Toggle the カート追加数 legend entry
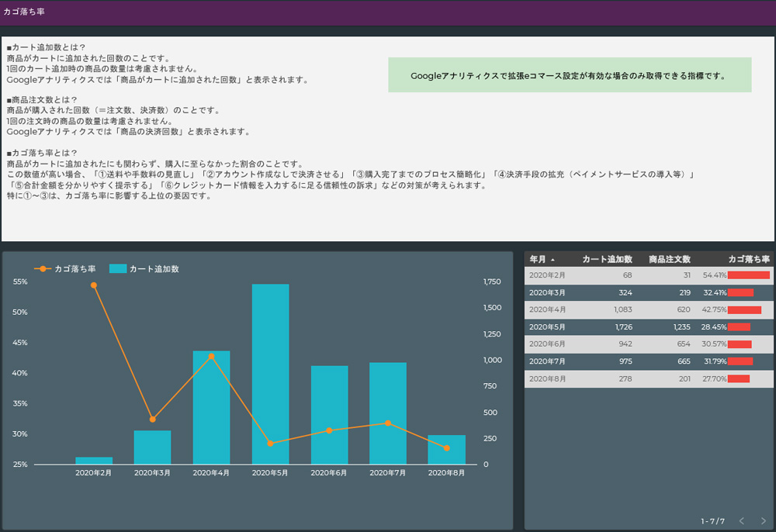 click(144, 269)
